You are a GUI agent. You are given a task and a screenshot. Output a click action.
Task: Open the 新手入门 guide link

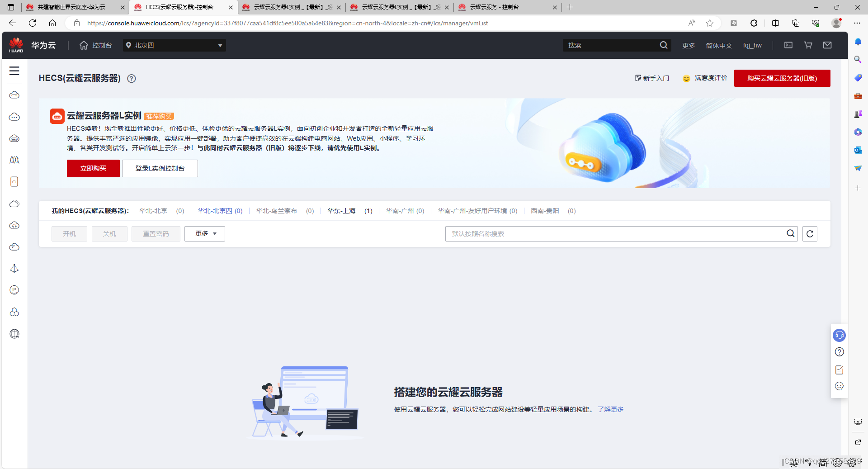[x=652, y=78]
